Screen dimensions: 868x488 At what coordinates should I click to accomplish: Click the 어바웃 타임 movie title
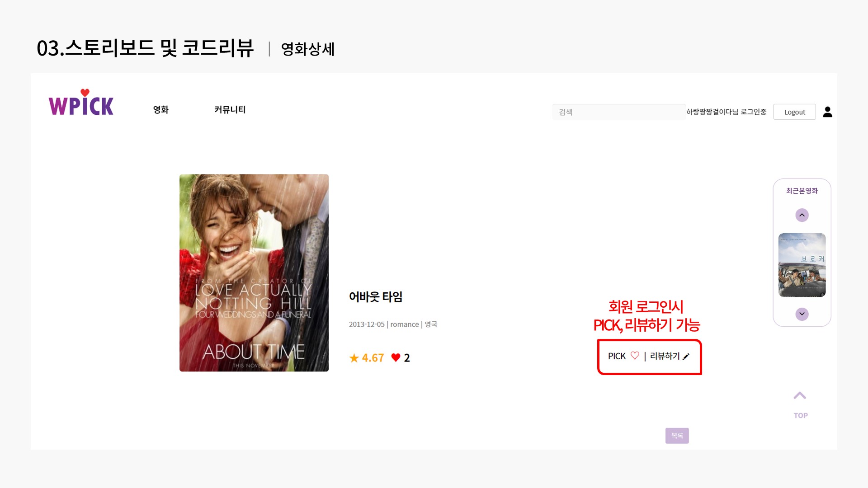click(375, 297)
